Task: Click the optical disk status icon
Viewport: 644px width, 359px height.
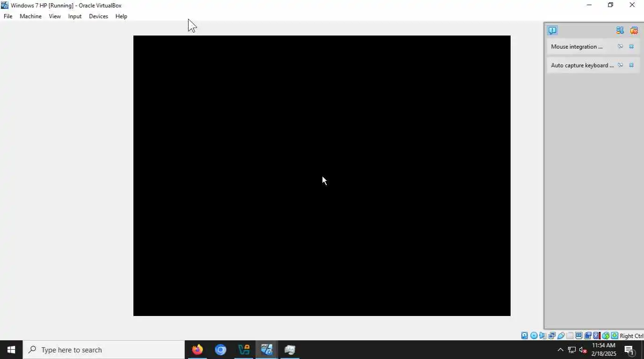Action: (x=534, y=336)
